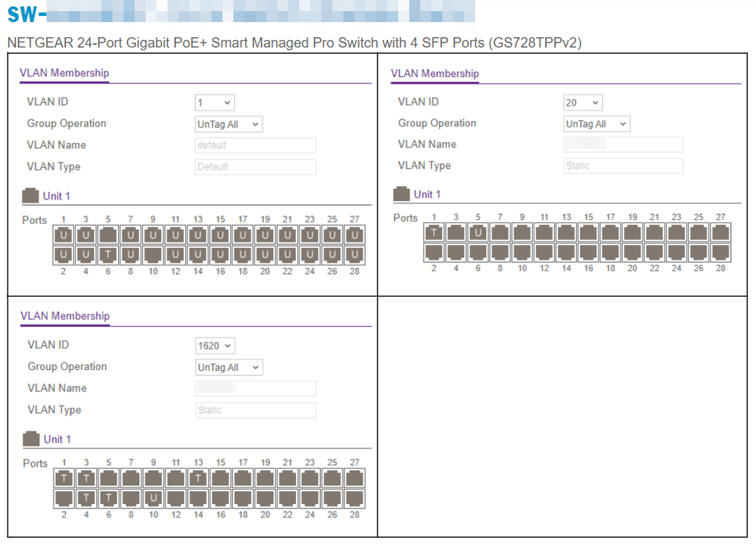Select VLAN Membership tab in VLAN 1 panel

click(x=64, y=73)
